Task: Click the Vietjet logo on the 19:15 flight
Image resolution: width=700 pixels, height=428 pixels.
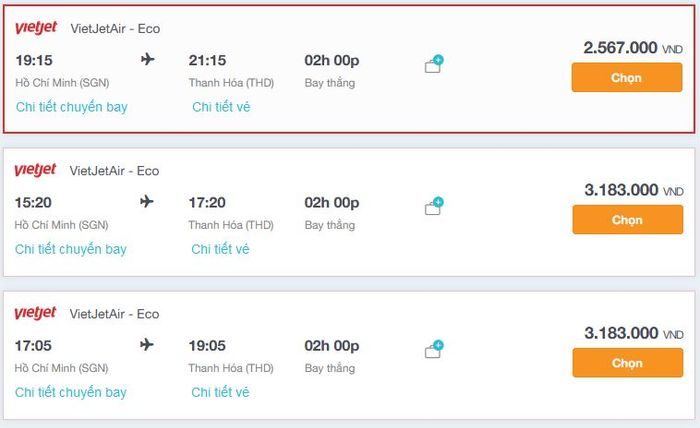Action: tap(36, 28)
